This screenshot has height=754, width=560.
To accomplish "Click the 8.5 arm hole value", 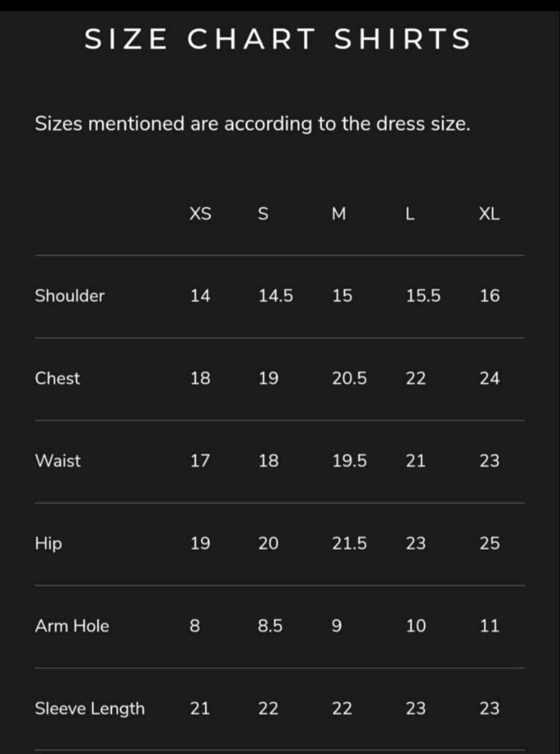I will point(270,626).
